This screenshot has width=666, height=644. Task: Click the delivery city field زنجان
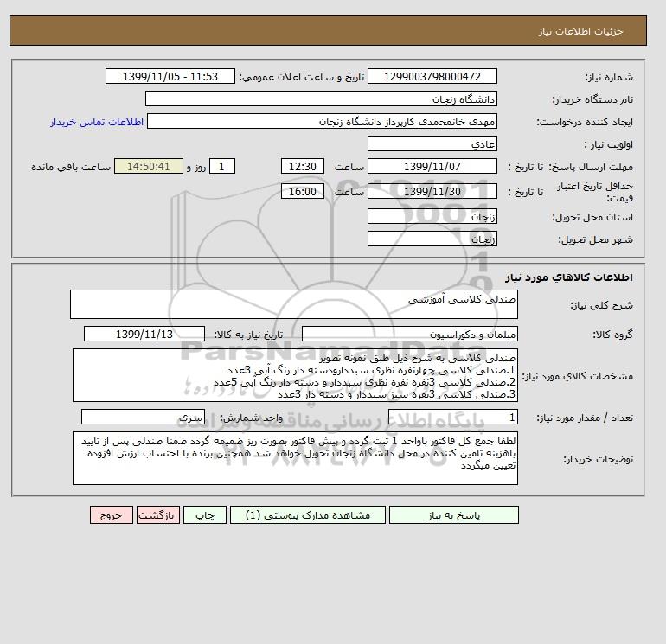432,239
